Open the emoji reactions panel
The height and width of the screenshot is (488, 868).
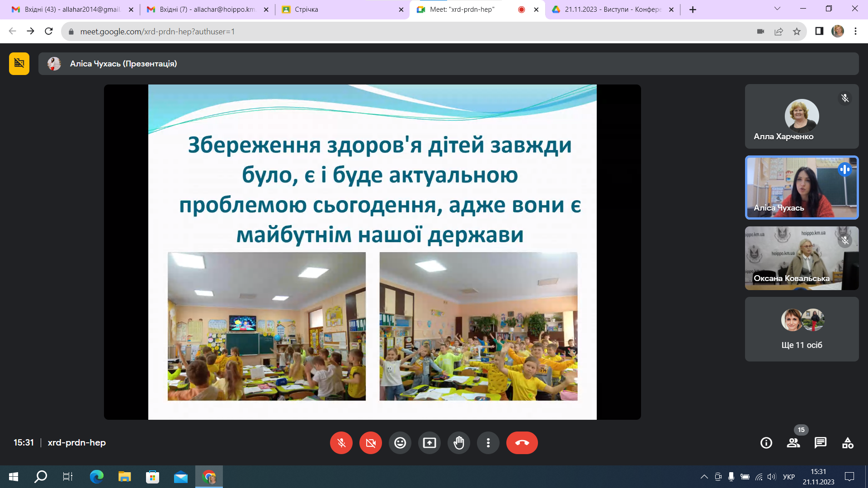400,443
